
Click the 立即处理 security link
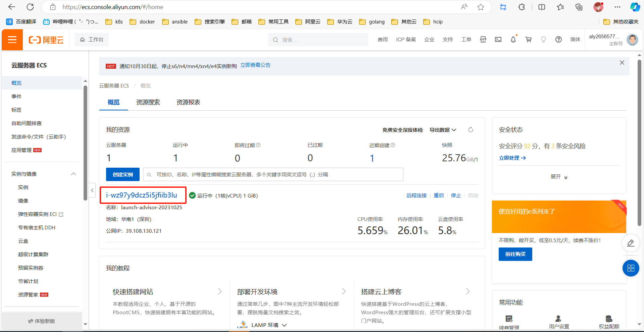[x=512, y=158]
